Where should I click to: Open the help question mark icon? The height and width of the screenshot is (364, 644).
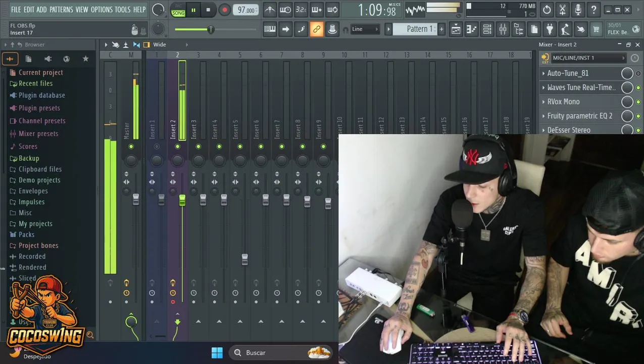[593, 10]
